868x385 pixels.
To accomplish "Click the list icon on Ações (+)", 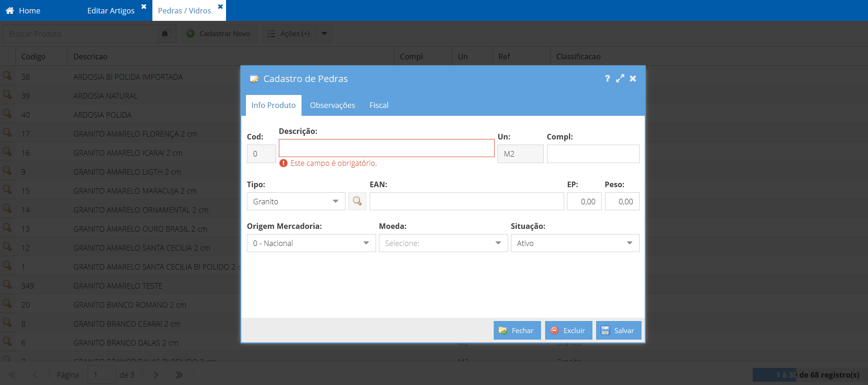I will coord(271,34).
